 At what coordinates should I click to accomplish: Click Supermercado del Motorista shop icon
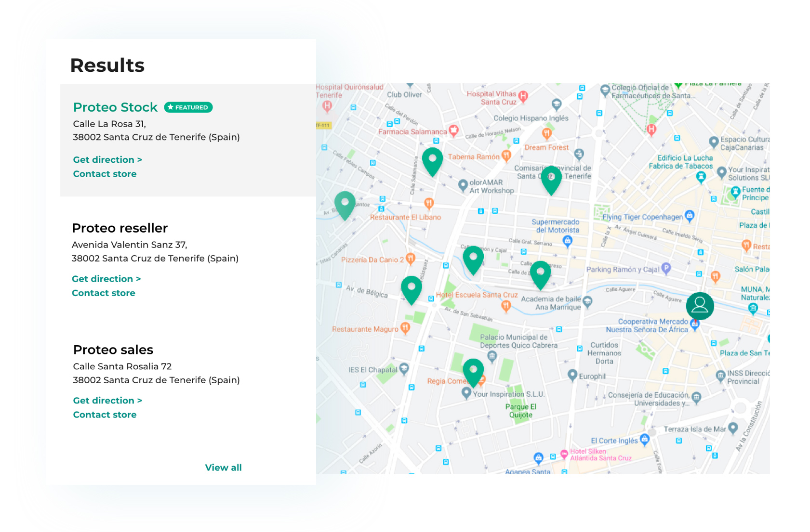[x=568, y=241]
